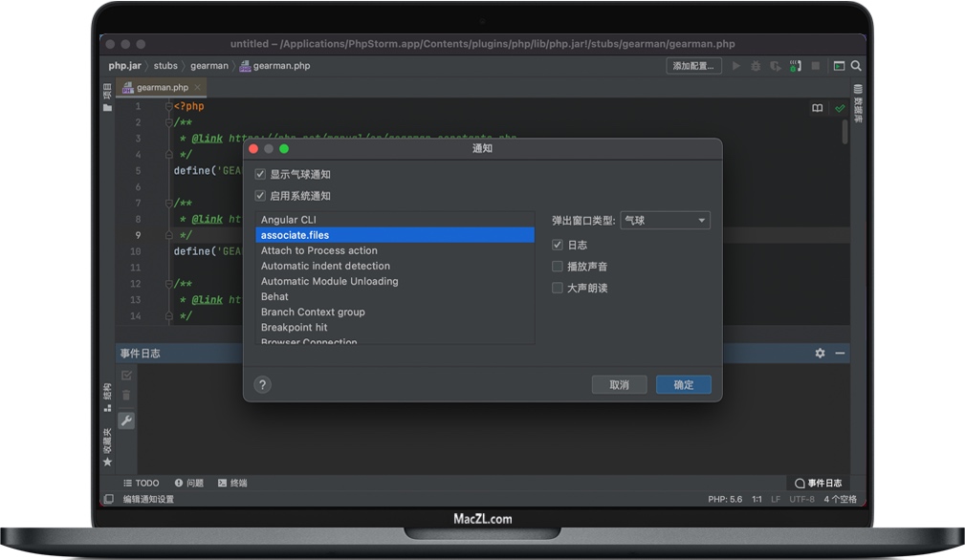Viewport: 965px width, 560px height.
Task: Confirm settings with the 确定 button
Action: point(683,384)
